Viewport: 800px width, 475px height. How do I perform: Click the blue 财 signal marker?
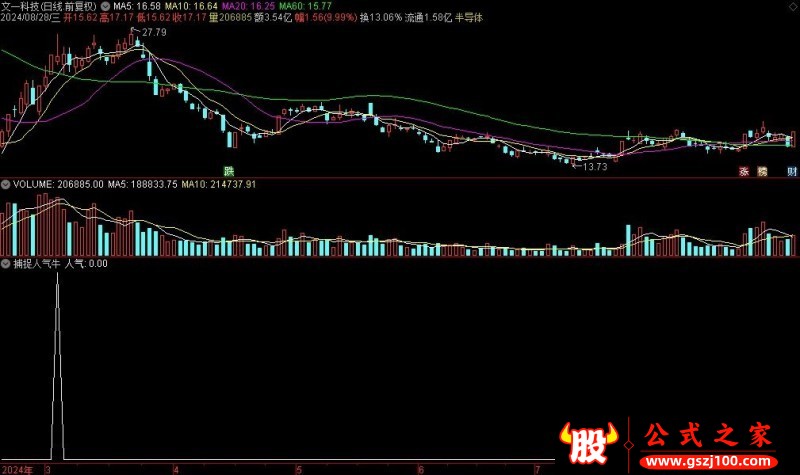click(792, 171)
